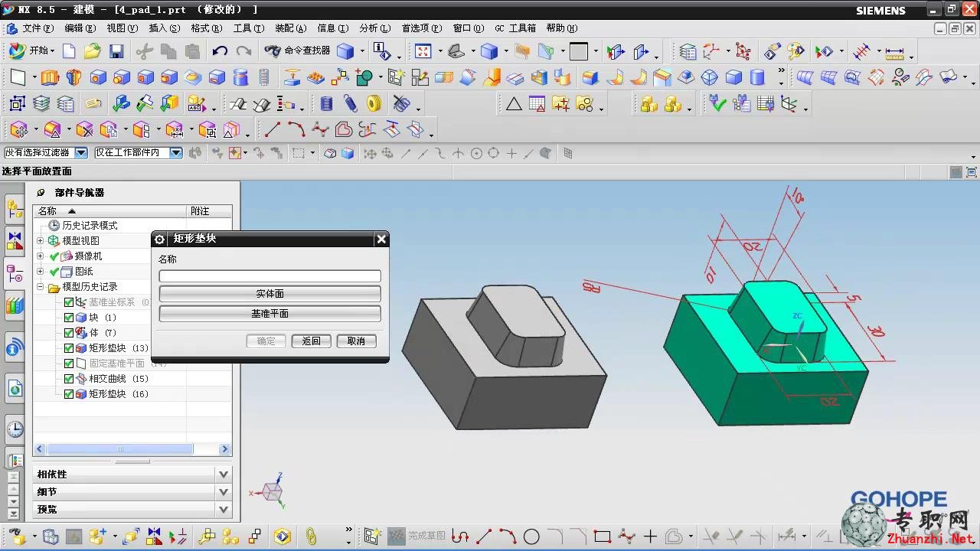
Task: Click the 名称 column header in navigator
Action: click(110, 211)
